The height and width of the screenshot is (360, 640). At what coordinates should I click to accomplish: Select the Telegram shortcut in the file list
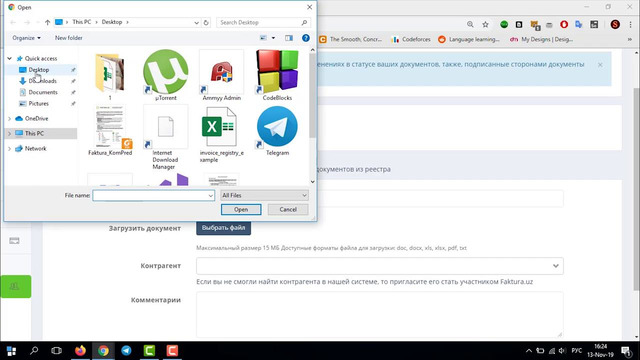coord(277,131)
